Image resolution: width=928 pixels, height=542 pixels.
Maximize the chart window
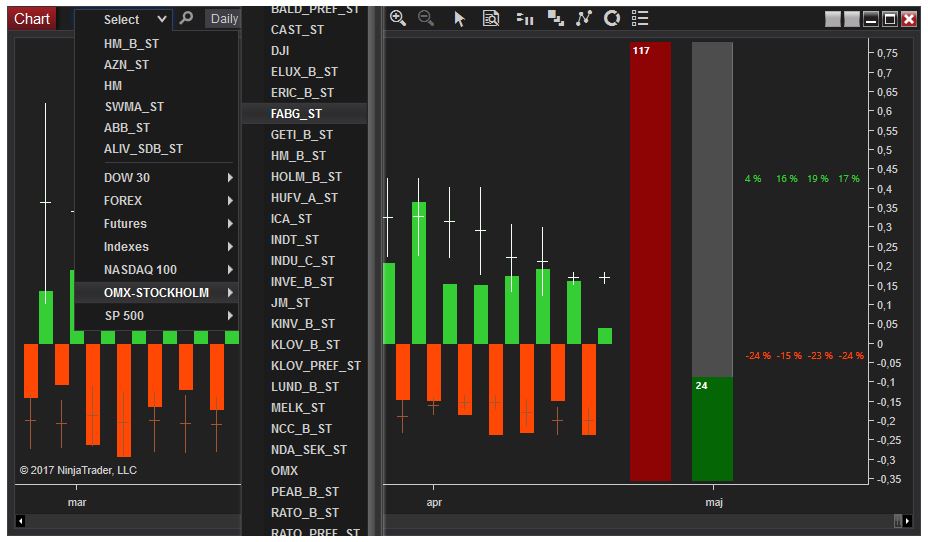(x=890, y=19)
